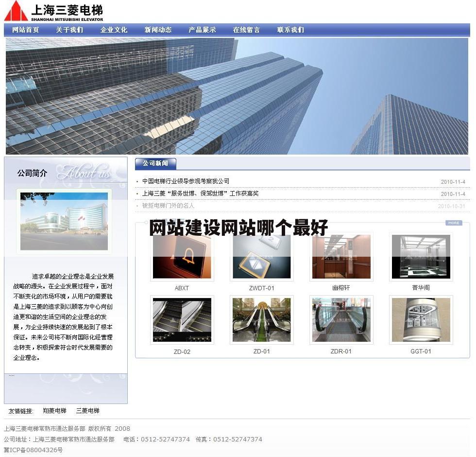The width and height of the screenshot is (476, 457).
Task: Click the ABXT product thumbnail
Action: (x=182, y=256)
